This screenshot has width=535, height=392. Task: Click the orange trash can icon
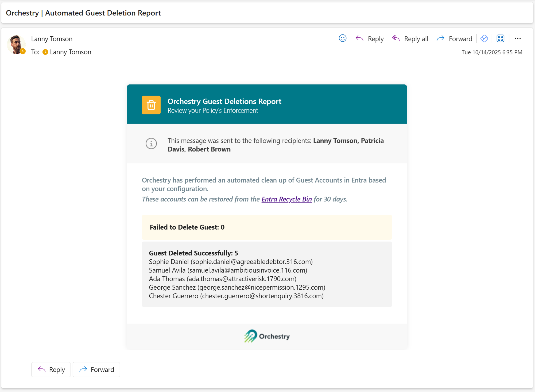(x=151, y=105)
